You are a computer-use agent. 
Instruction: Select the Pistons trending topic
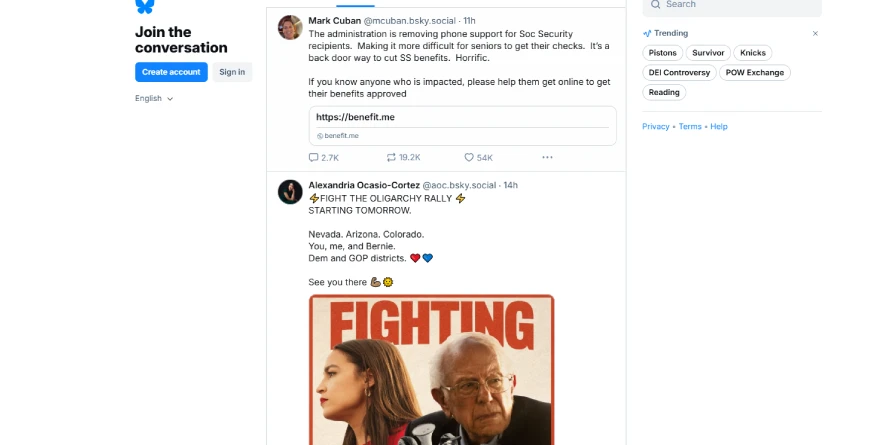point(662,53)
